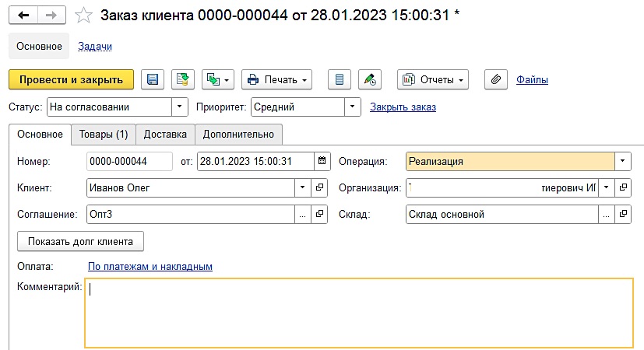Click the Номер field 0000-000044
The image size is (644, 350).
(129, 161)
